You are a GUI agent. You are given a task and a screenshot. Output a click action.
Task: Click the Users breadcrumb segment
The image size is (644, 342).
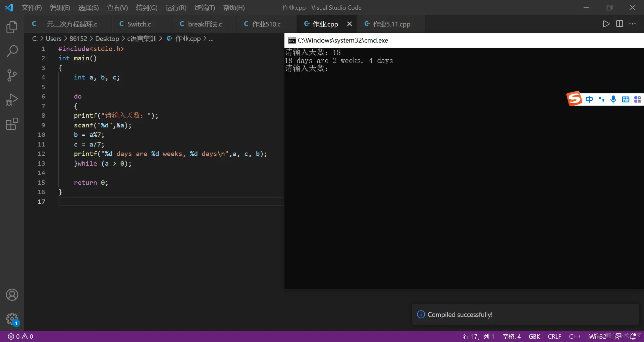(54, 39)
